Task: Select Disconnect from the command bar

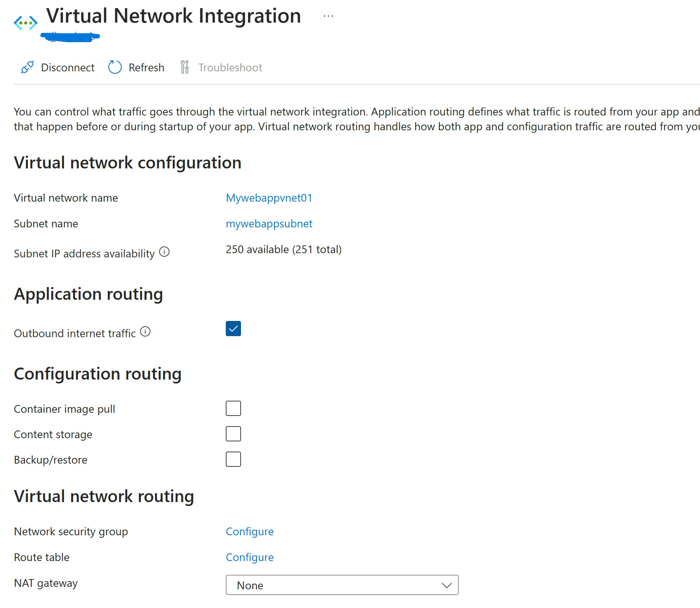Action: tap(67, 67)
